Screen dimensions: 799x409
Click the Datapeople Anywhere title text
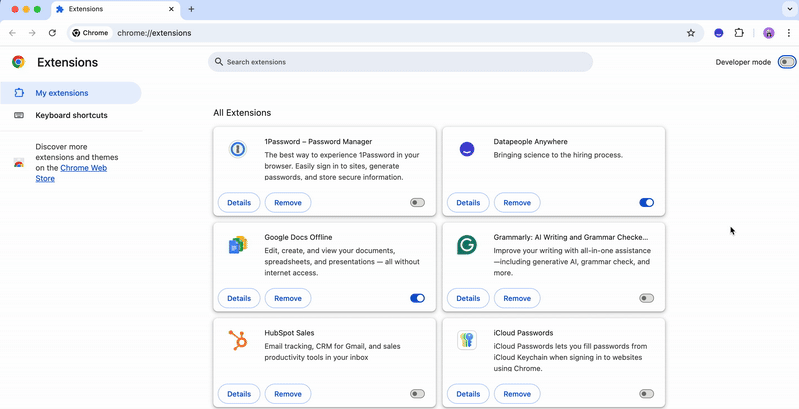click(x=530, y=142)
